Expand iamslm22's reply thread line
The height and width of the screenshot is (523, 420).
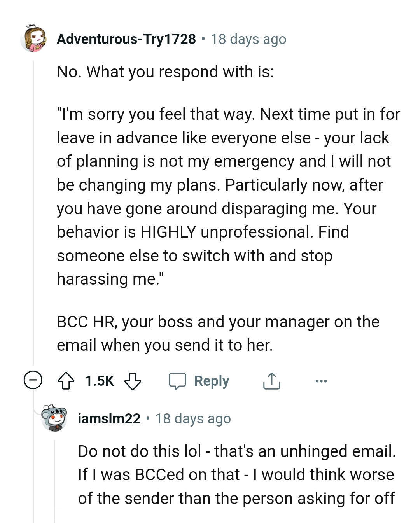[x=54, y=486]
